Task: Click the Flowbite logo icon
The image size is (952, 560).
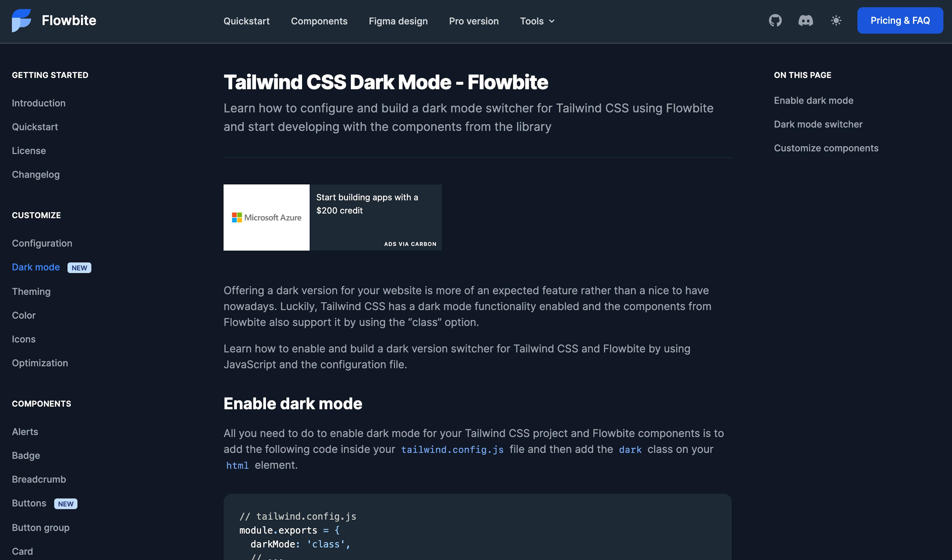Action: tap(22, 20)
